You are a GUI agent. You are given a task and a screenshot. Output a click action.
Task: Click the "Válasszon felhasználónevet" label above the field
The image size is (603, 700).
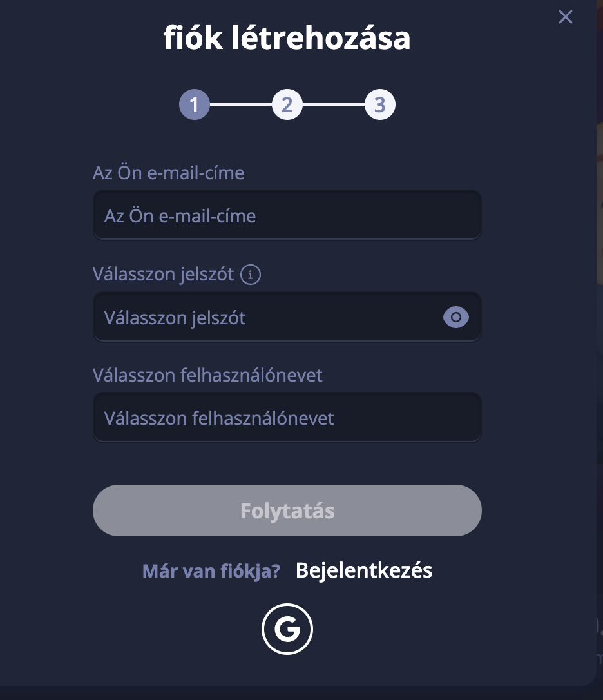coord(207,374)
